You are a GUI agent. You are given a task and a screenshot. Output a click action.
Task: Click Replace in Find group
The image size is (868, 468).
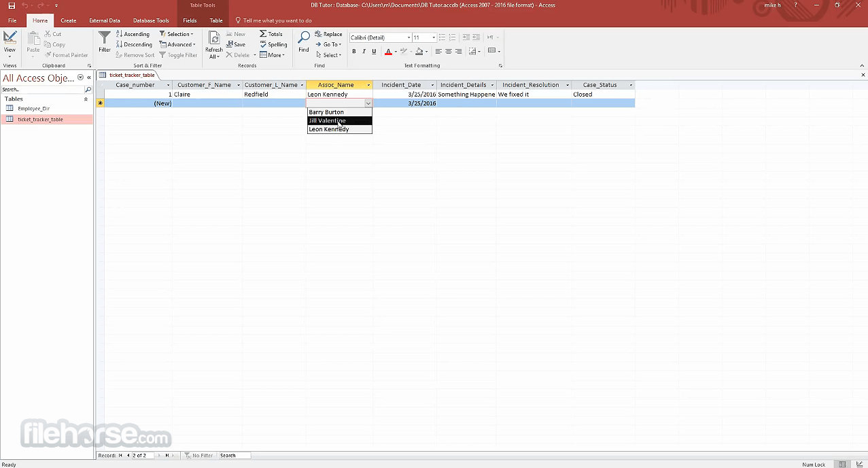(328, 34)
